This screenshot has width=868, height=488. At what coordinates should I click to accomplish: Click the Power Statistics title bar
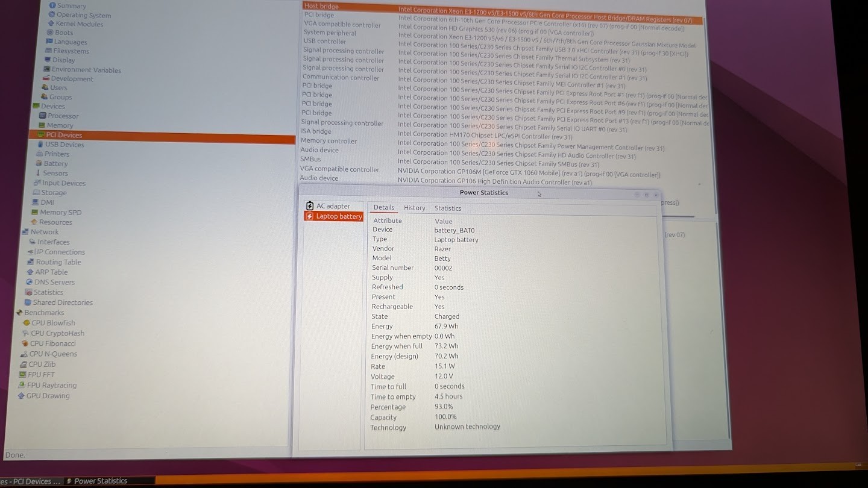(480, 193)
